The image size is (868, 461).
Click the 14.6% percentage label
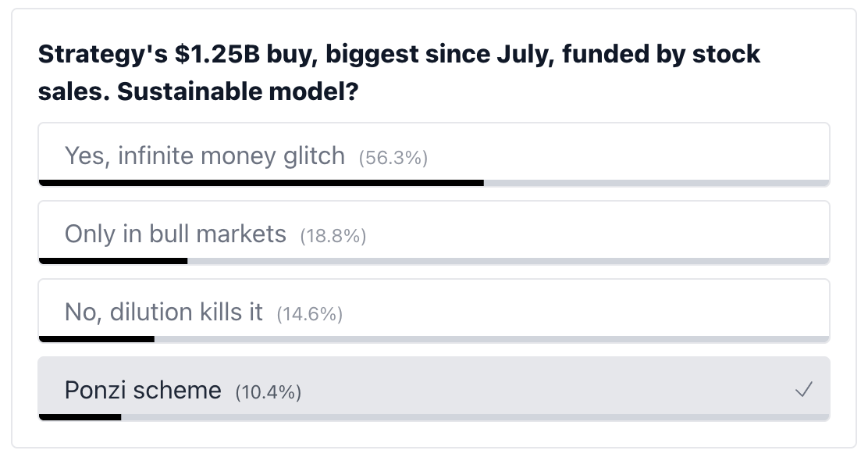(309, 313)
